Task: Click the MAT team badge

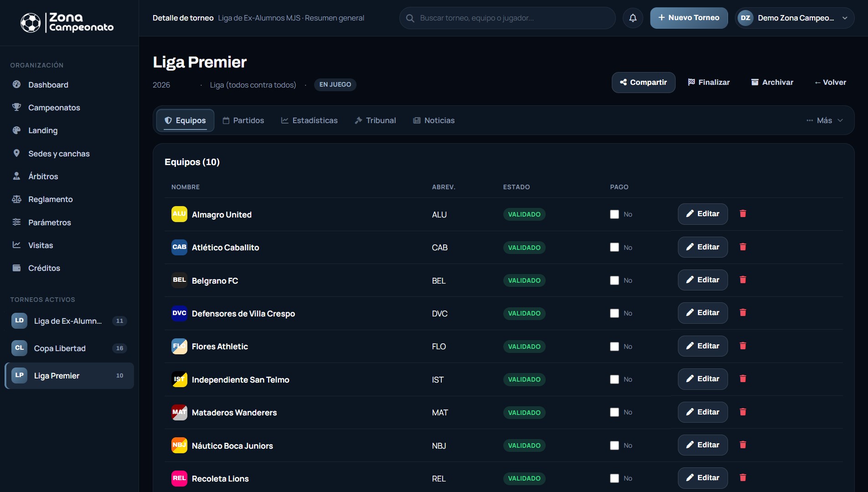Action: point(179,412)
